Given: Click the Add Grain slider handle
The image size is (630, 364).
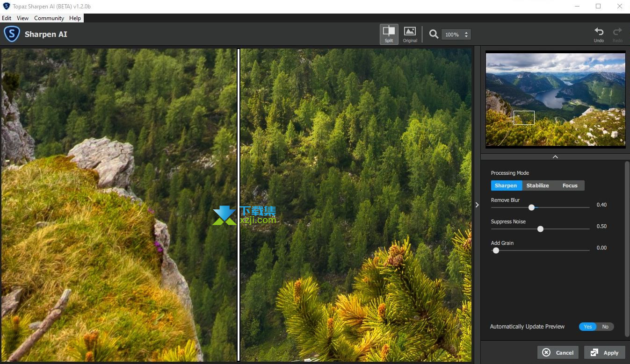Looking at the screenshot, I should point(496,250).
